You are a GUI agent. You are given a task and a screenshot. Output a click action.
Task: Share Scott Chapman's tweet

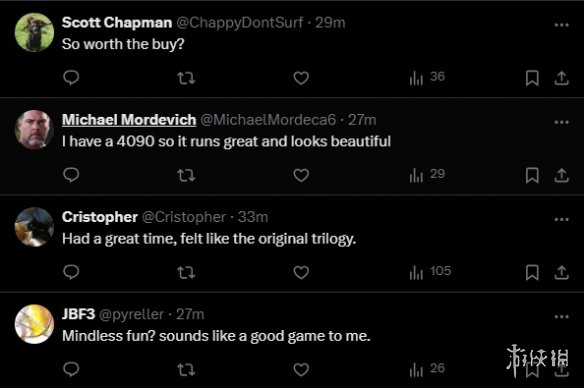click(x=561, y=78)
